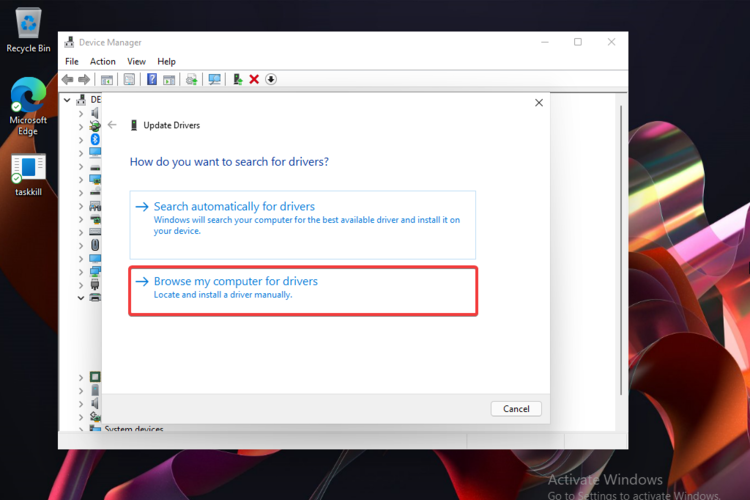Click the scan for hardware changes icon
The image size is (750, 500).
[214, 79]
